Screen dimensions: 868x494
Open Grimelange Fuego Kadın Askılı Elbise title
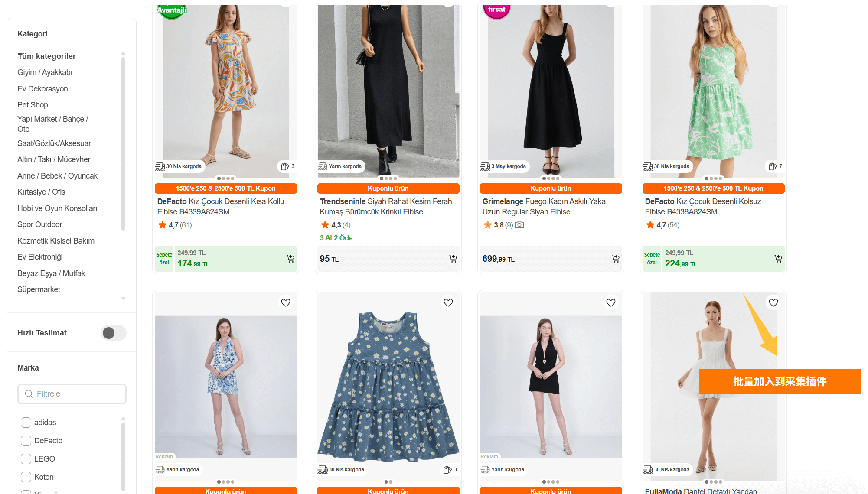[x=544, y=207]
